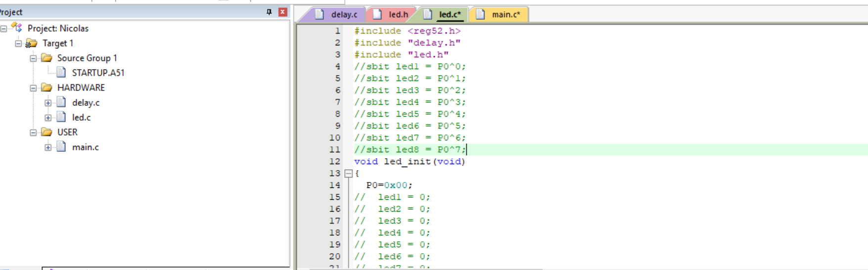The image size is (868, 270).
Task: Expand delay.c include dependencies
Action: click(48, 103)
